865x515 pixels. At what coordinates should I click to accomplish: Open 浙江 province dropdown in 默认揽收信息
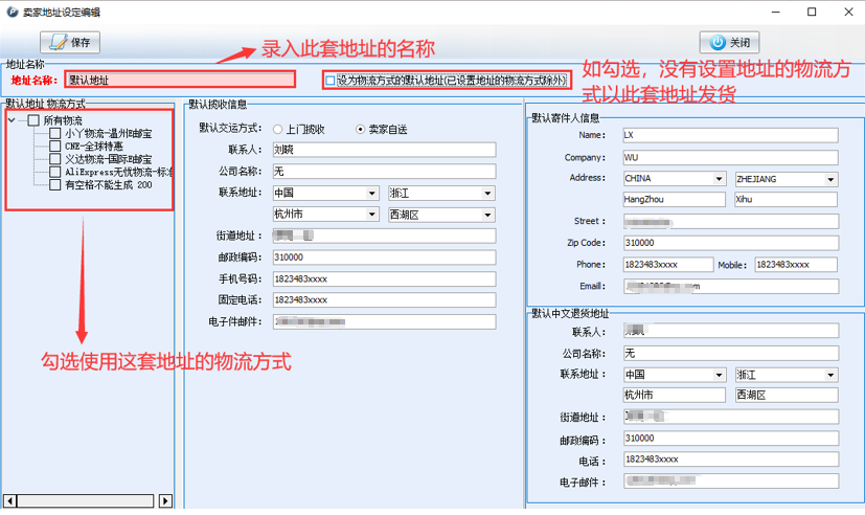487,193
